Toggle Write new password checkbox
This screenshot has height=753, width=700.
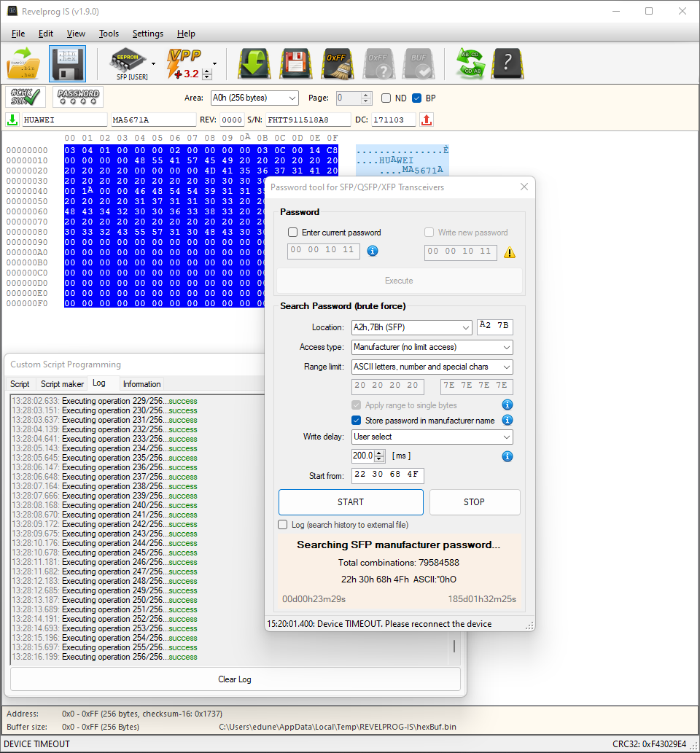pyautogui.click(x=429, y=233)
